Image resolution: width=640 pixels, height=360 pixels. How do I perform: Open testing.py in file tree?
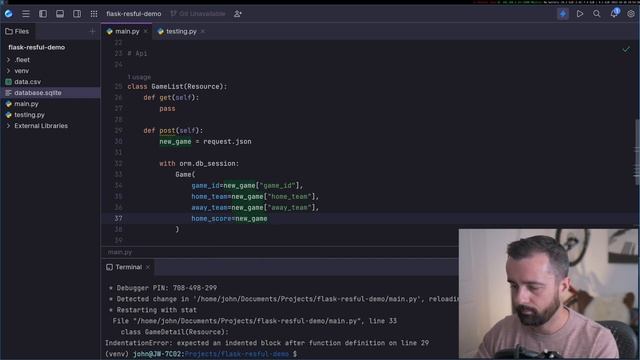coord(29,115)
